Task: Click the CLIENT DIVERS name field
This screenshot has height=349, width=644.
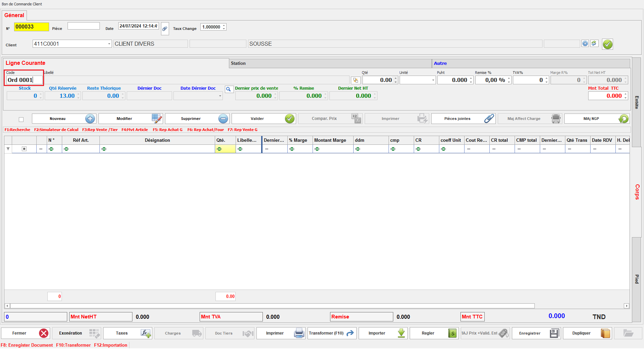Action: [x=150, y=44]
